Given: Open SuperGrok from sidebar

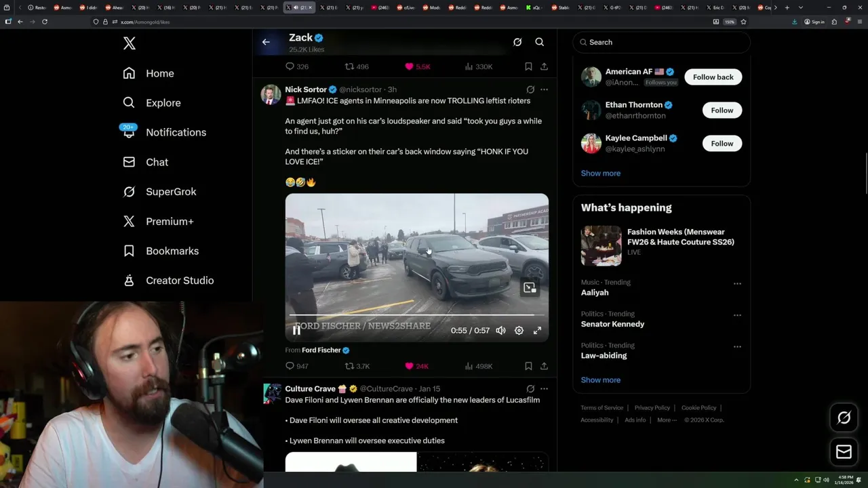Looking at the screenshot, I should 159,192.
